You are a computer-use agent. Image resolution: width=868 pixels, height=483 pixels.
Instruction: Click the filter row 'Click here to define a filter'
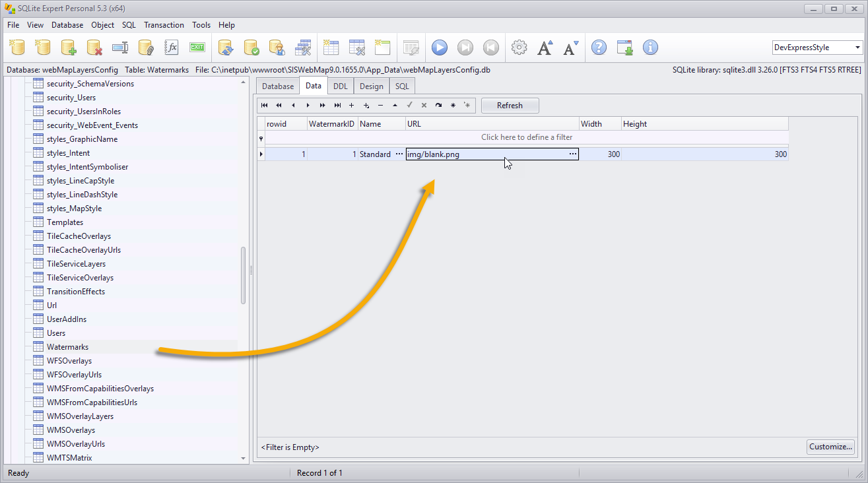527,137
